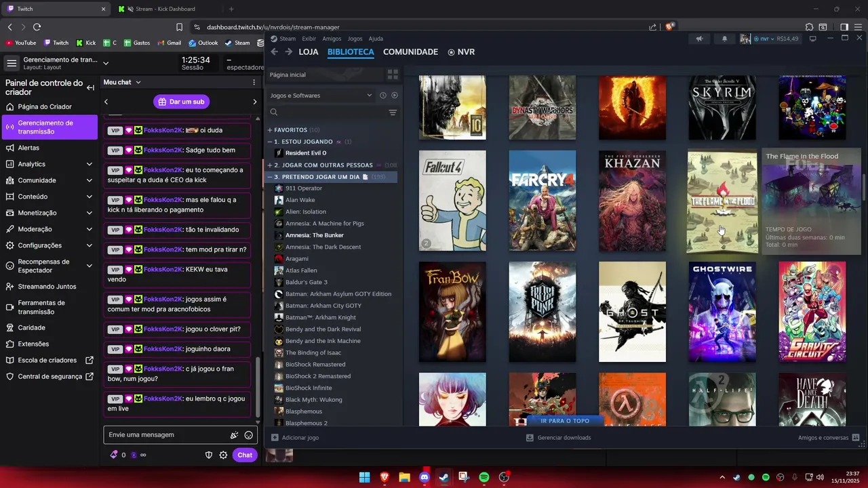Click the recent activity clock filter icon

(x=382, y=96)
